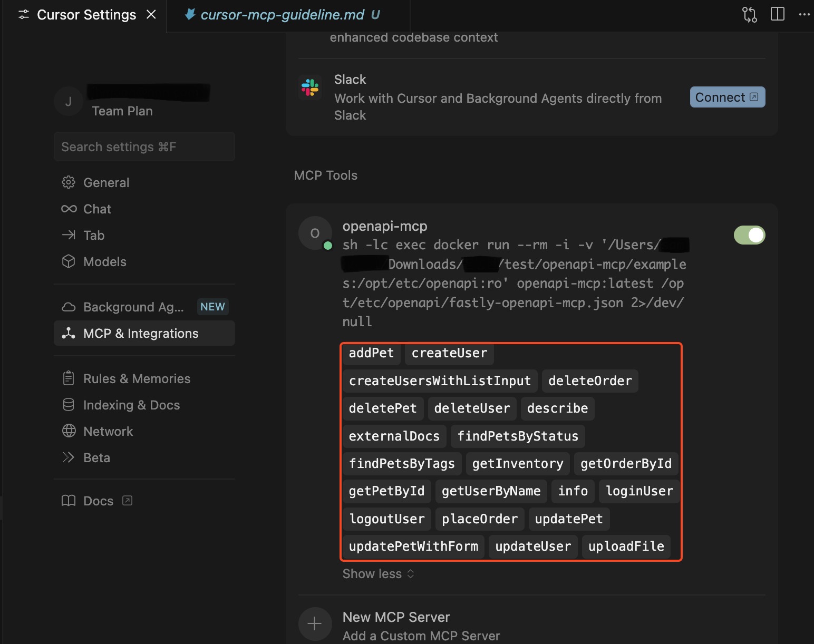Click the green server status dot

pos(328,246)
